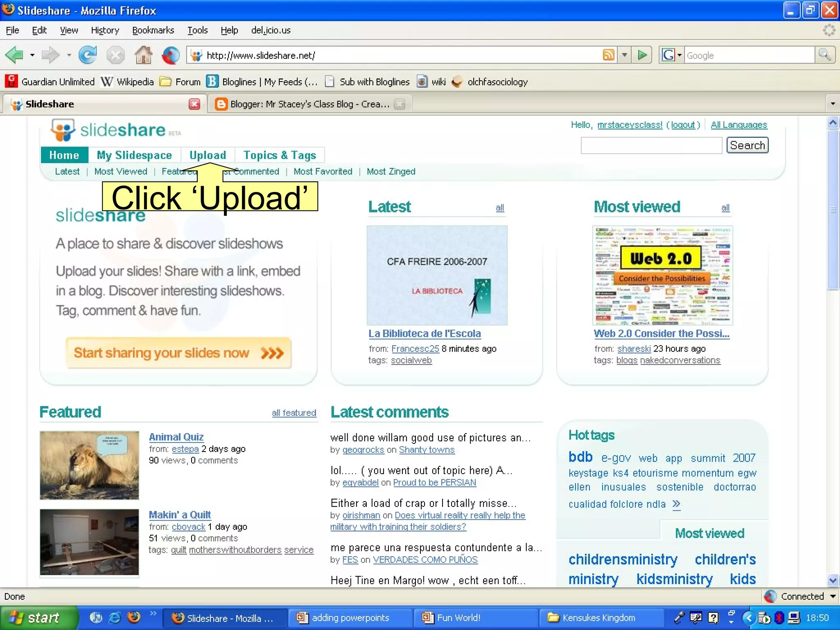The image size is (840, 630).
Task: Reload the page with the refresh icon
Action: tap(88, 55)
